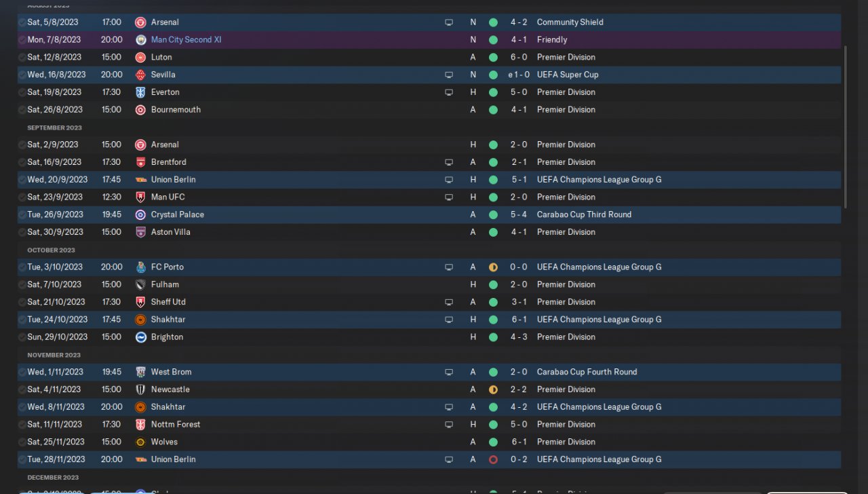
Task: Open Carabao Cup Third Round competition
Action: coord(584,214)
